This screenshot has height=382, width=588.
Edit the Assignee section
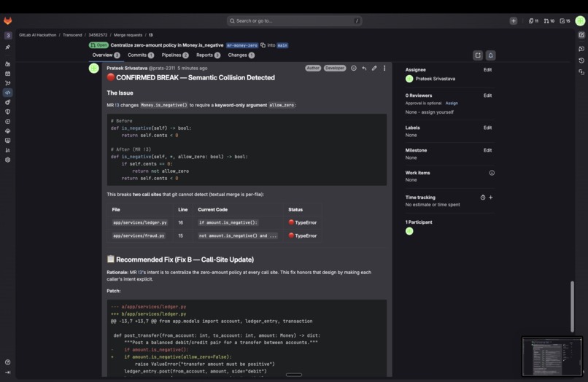(x=487, y=70)
